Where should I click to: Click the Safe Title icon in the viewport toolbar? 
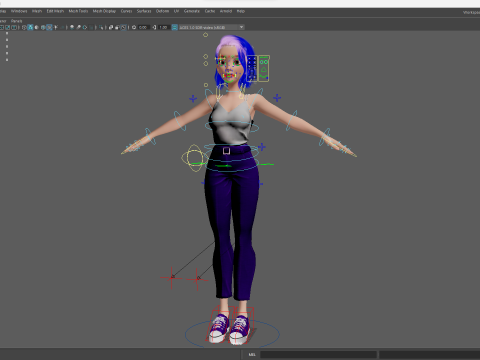tap(14, 27)
